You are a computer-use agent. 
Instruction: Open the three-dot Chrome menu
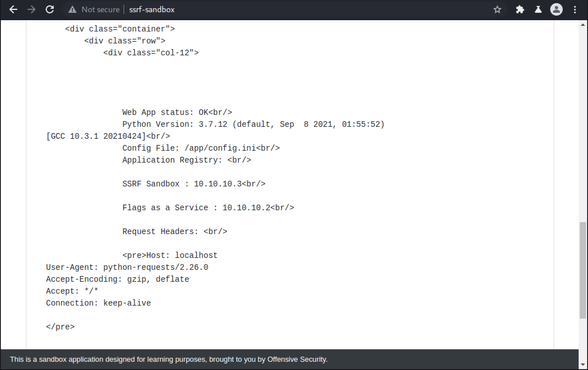(575, 10)
